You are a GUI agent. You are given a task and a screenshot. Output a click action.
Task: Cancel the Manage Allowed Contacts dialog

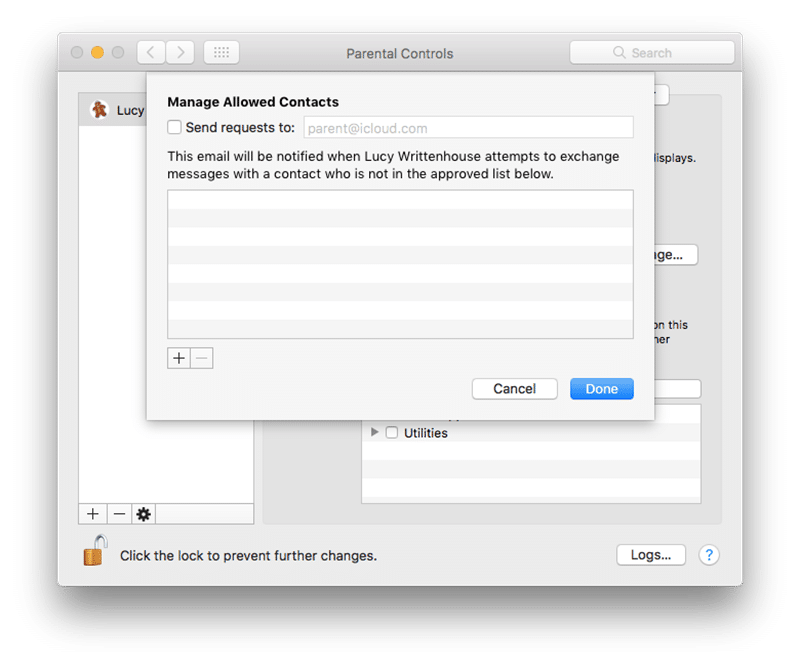click(514, 389)
